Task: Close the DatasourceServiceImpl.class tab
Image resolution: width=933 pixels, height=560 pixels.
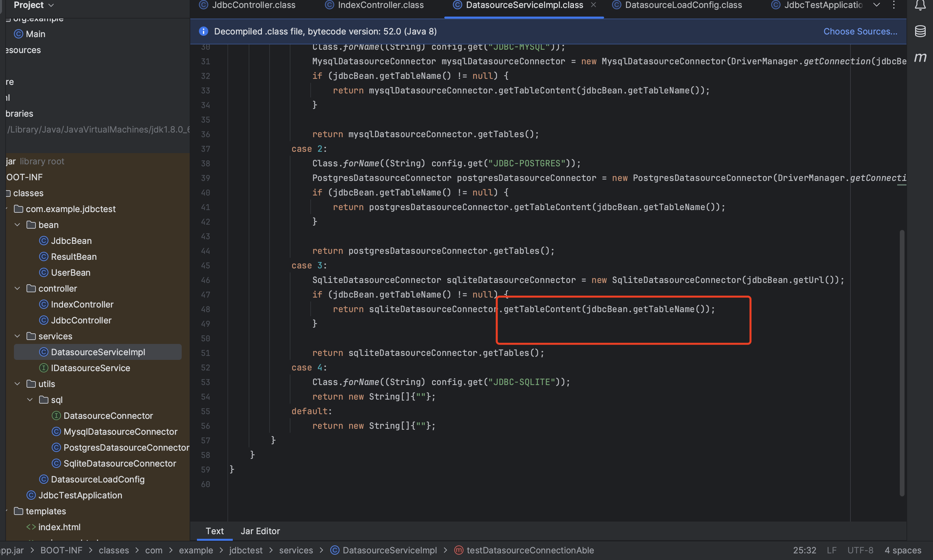Action: 593,5
